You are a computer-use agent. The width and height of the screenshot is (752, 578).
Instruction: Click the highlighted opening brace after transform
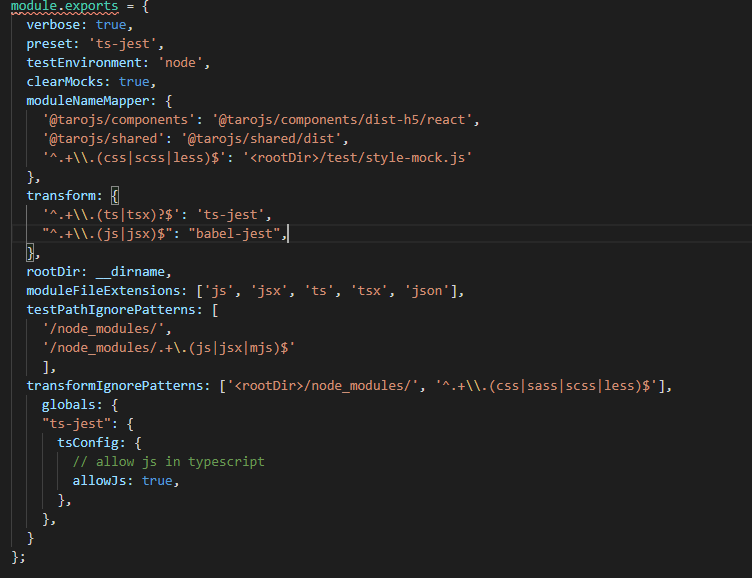(x=115, y=196)
